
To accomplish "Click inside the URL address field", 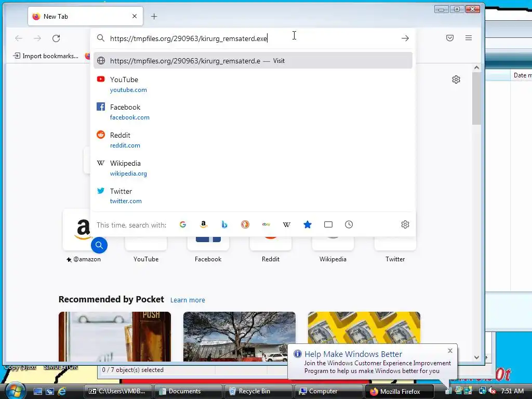I will tap(252, 38).
